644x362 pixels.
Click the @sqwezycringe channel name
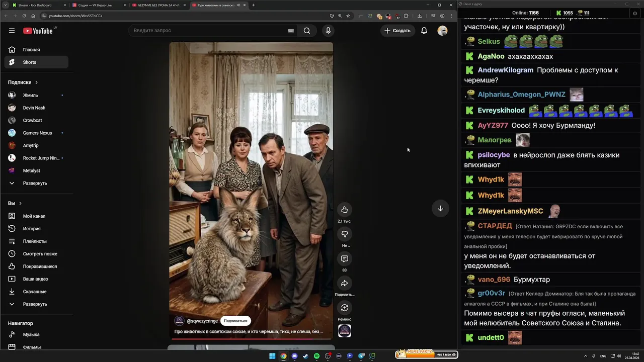[x=202, y=321]
